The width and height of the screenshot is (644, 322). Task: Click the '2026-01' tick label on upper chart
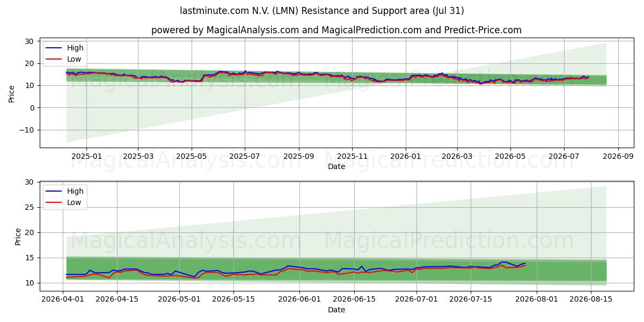pos(405,156)
